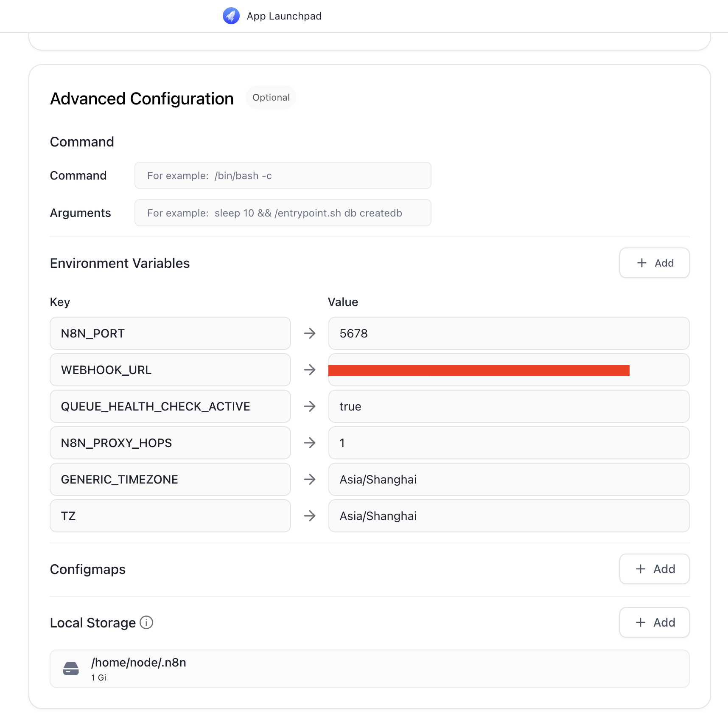Focus the Arguments input field
The image size is (728, 720).
click(283, 213)
